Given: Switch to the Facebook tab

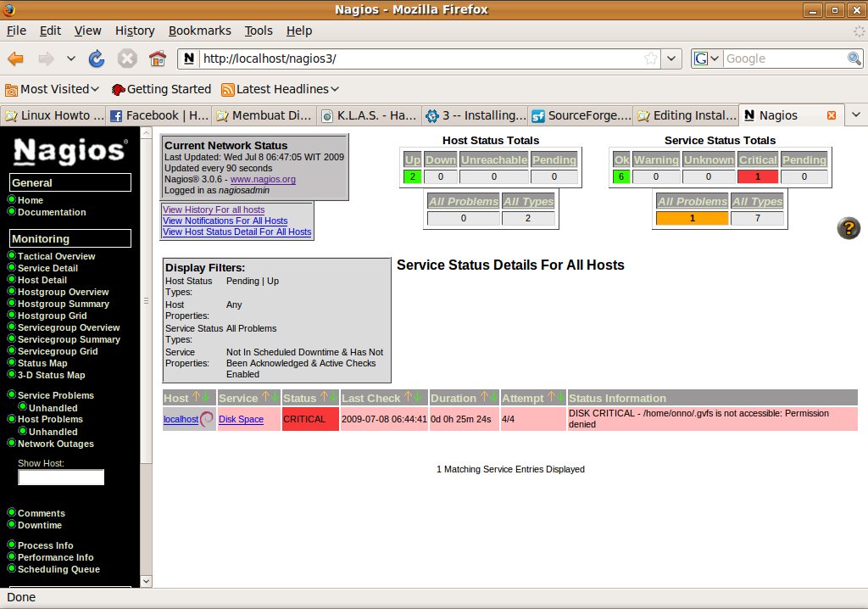Looking at the screenshot, I should coord(159,115).
